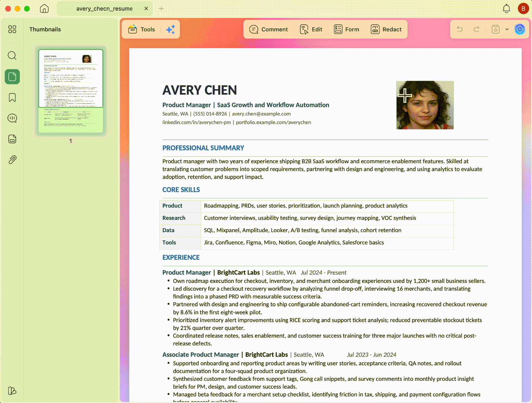
Task: Open the blue swirl AI assistant icon
Action: coord(520,29)
